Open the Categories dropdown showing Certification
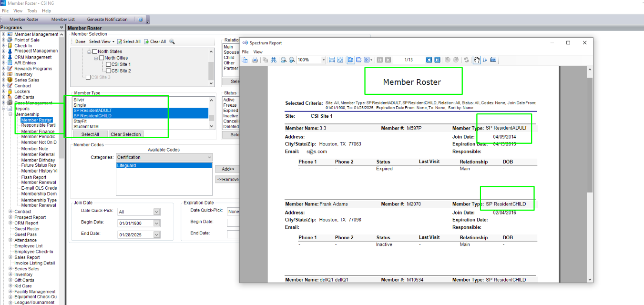644x305 pixels. point(209,157)
